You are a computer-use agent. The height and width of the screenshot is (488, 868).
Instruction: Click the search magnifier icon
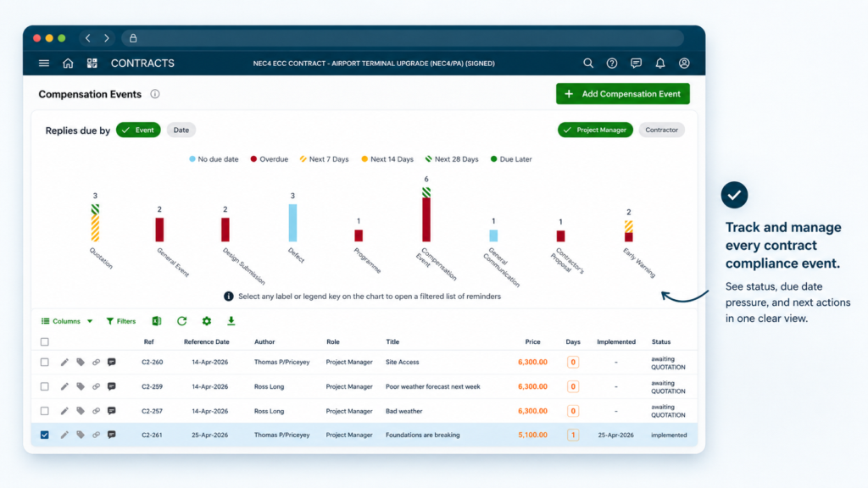(x=588, y=63)
